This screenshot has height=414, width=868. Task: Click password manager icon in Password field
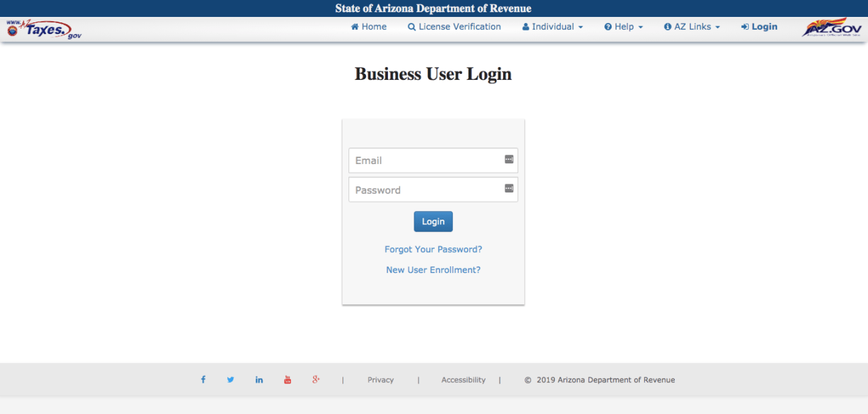click(x=509, y=188)
